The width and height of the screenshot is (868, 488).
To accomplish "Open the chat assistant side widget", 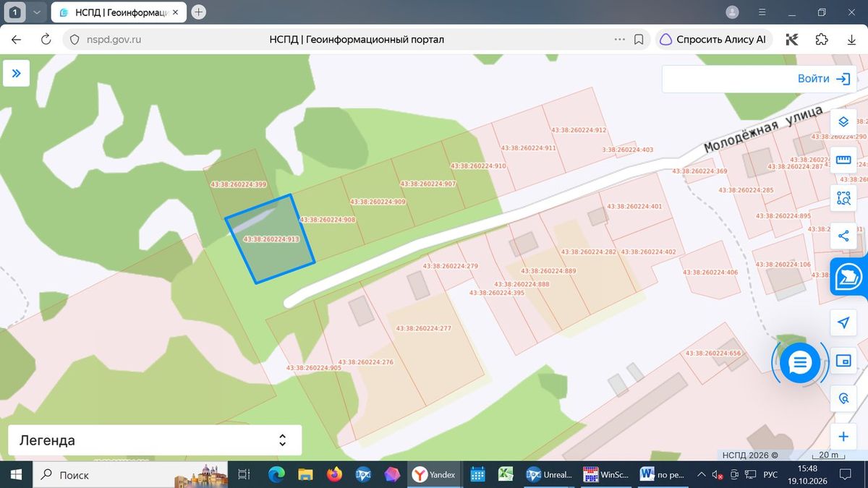I will coord(848,278).
